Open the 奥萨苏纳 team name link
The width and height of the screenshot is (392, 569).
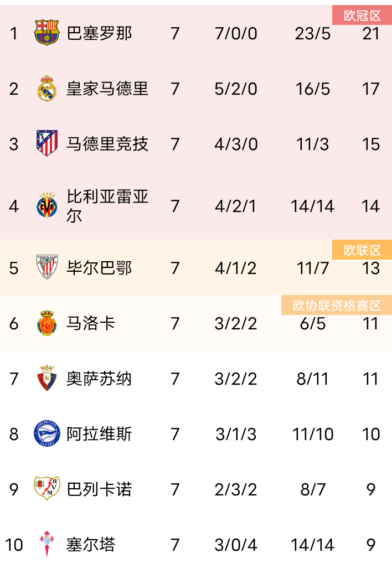coord(99,379)
